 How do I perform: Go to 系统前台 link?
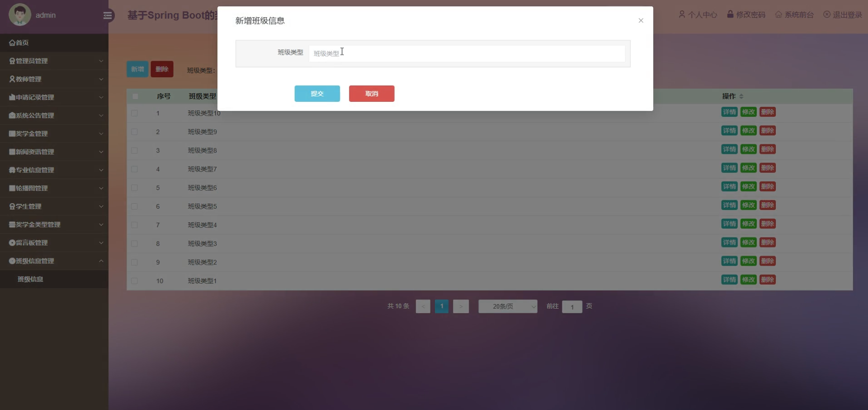794,14
